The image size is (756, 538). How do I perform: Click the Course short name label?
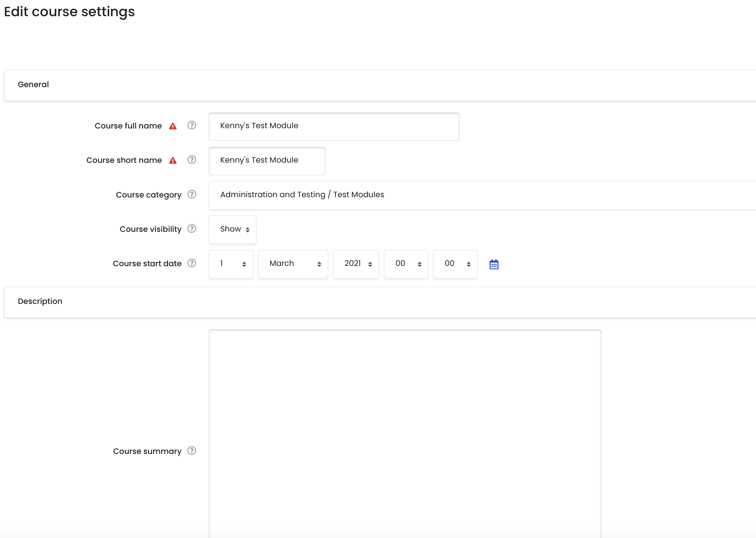coord(124,160)
